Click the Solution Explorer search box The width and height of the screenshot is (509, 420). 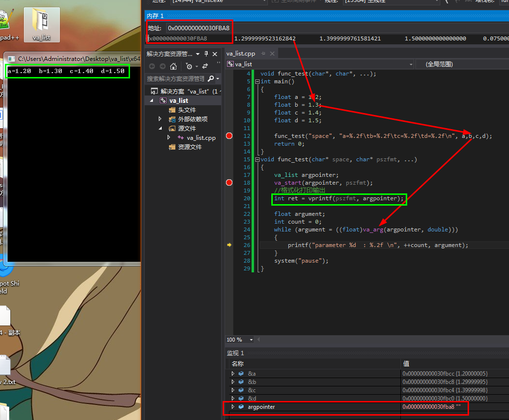[176, 78]
